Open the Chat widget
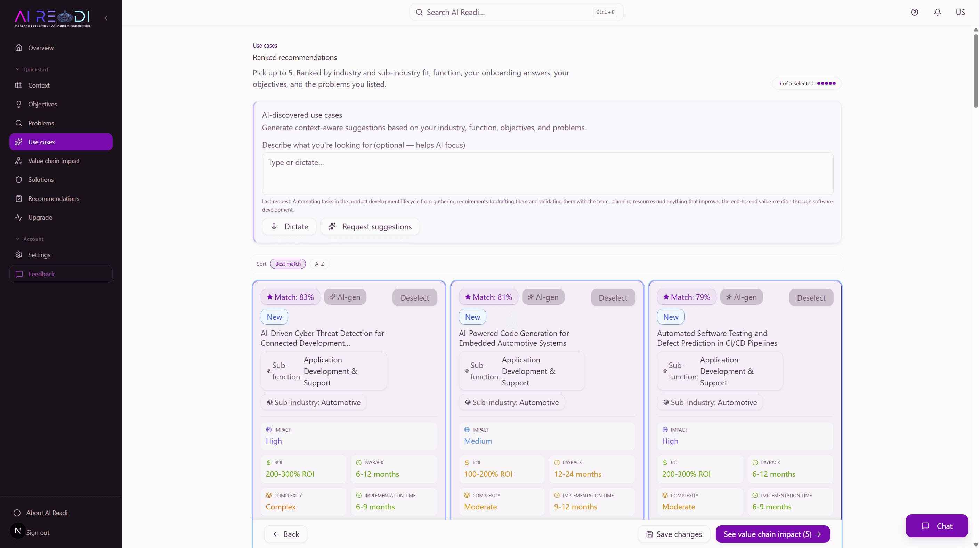The width and height of the screenshot is (980, 548). point(937,526)
